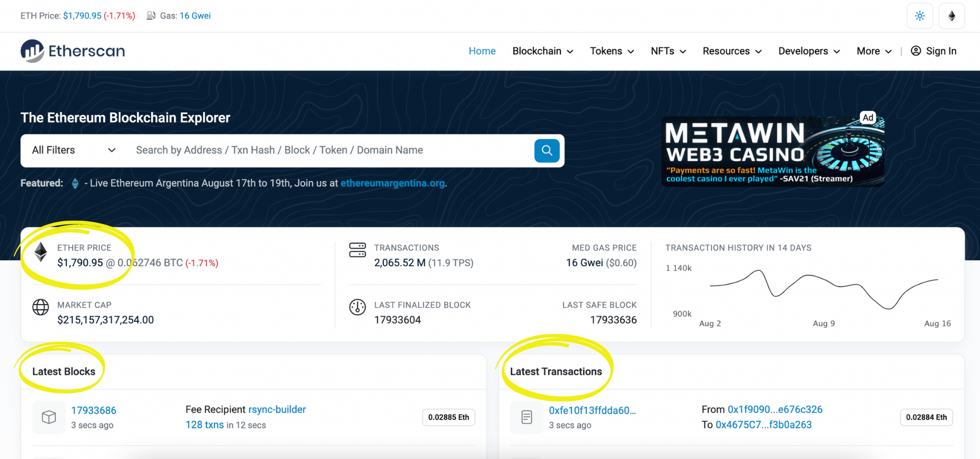Click the server icon beside Transactions stat

[x=358, y=250]
